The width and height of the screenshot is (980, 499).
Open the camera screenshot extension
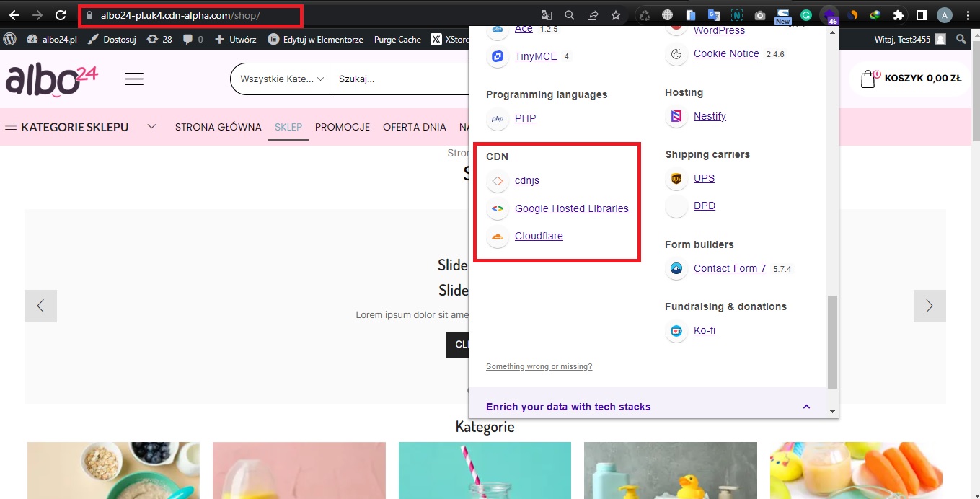(760, 15)
